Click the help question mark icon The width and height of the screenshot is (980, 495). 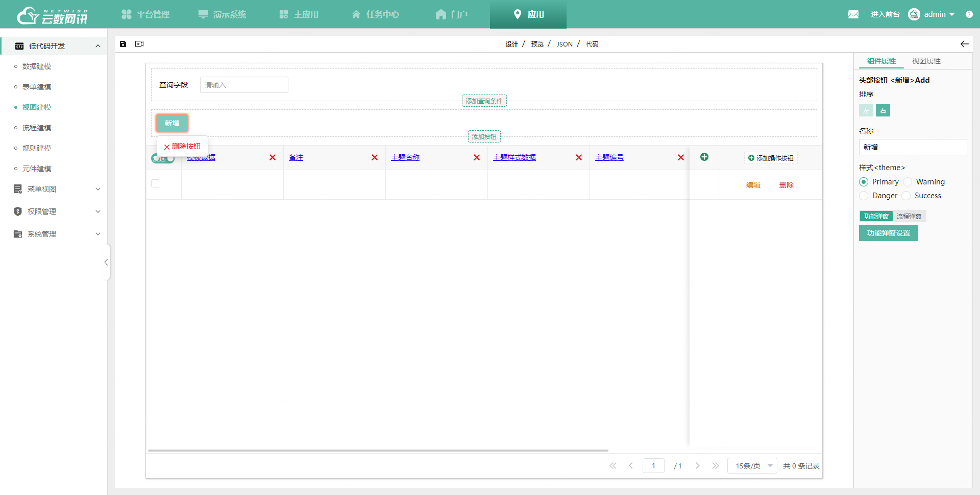(969, 14)
